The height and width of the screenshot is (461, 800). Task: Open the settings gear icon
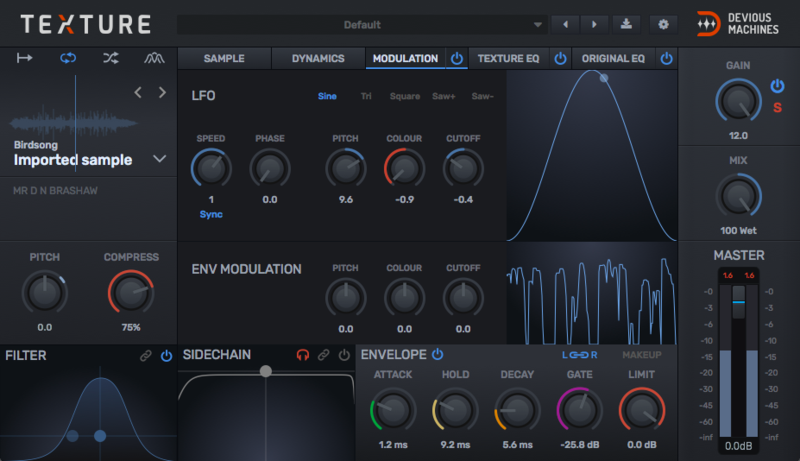tap(661, 24)
